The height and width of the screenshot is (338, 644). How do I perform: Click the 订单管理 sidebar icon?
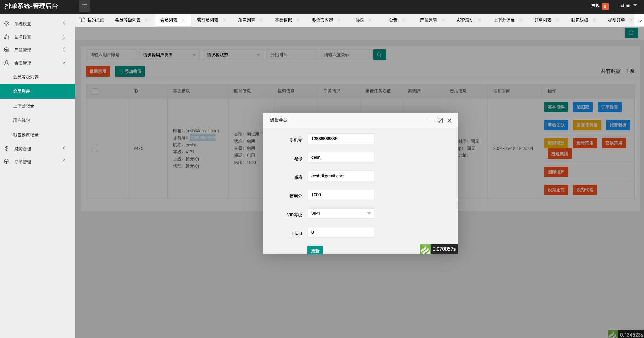7,162
